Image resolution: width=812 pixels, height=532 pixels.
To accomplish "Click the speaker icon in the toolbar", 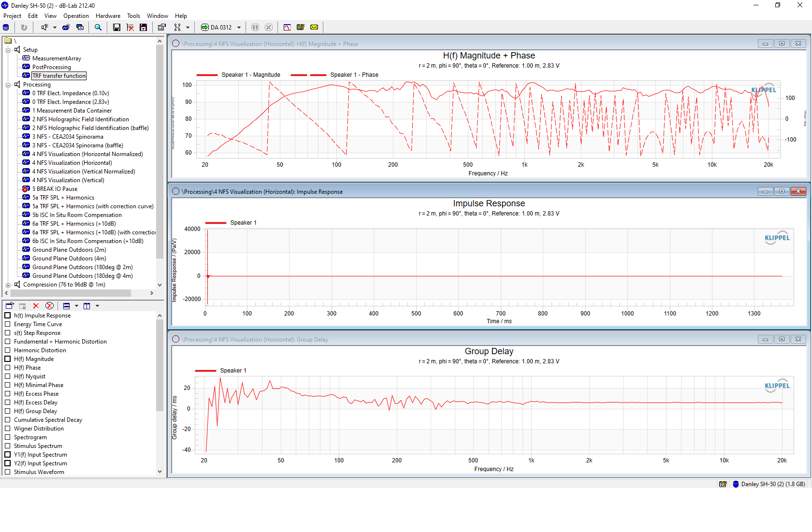I will click(x=44, y=28).
